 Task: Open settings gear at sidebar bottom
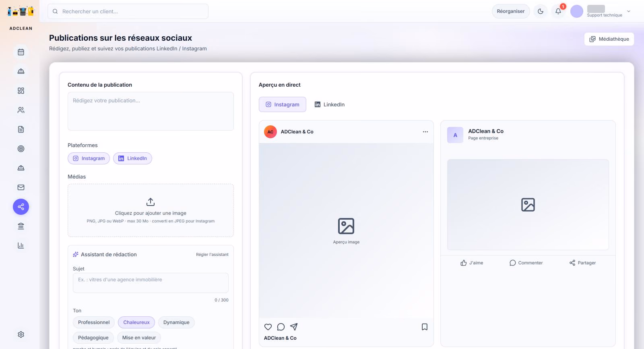21,334
